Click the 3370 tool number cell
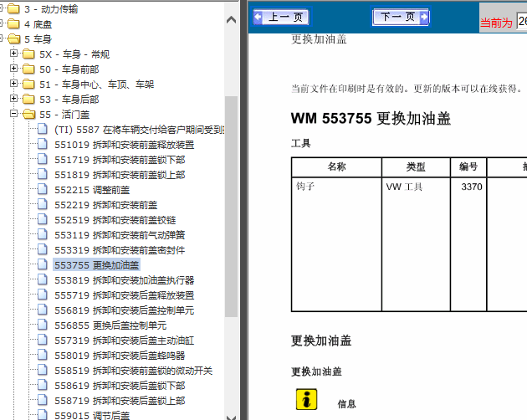 tap(468, 244)
